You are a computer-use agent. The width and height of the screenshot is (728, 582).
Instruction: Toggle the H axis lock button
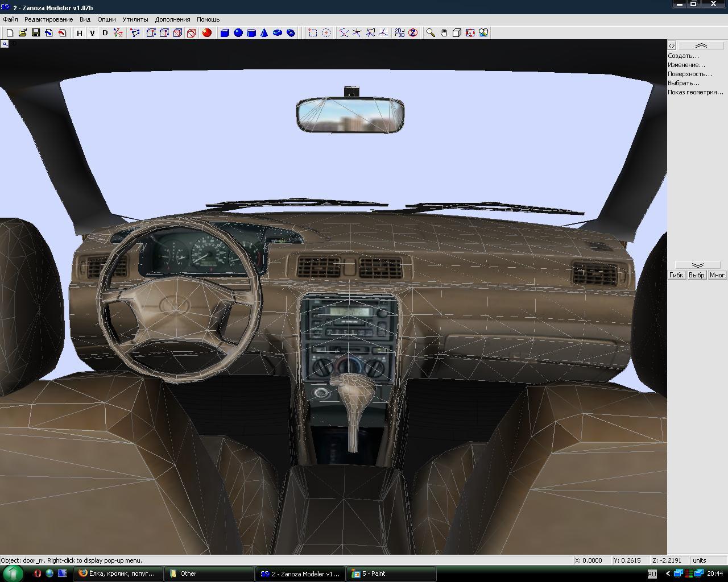point(80,33)
